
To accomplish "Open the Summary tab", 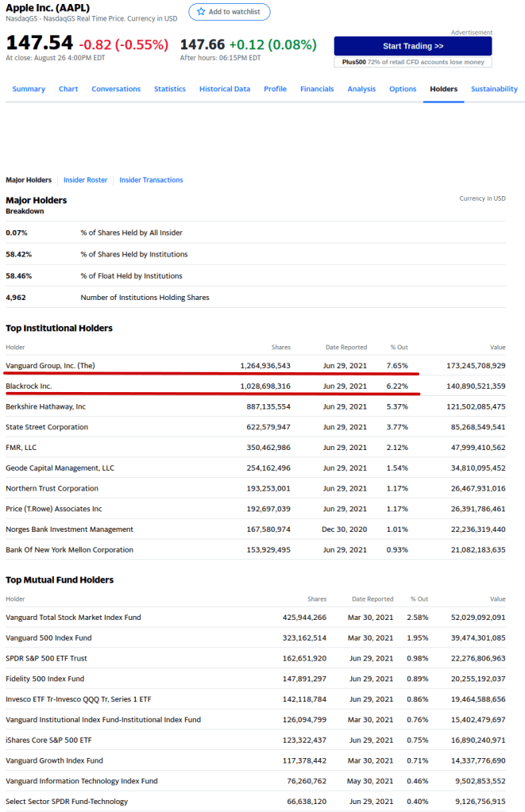I will click(x=29, y=89).
